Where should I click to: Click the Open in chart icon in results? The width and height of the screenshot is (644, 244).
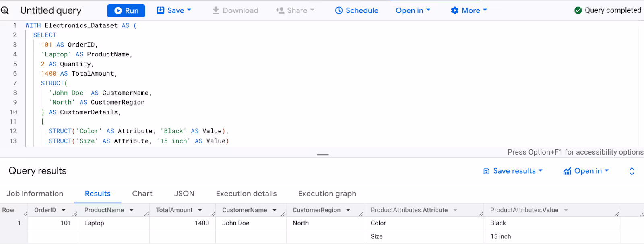pos(567,171)
